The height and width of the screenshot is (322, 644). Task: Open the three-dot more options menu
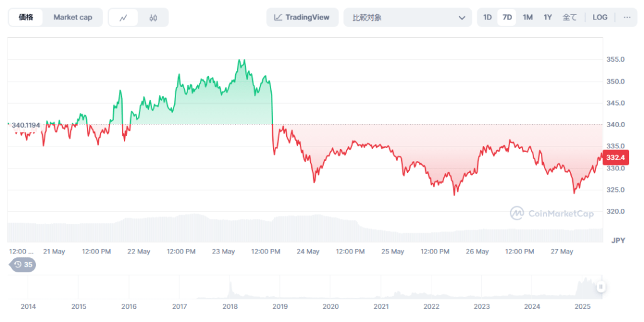(x=626, y=18)
